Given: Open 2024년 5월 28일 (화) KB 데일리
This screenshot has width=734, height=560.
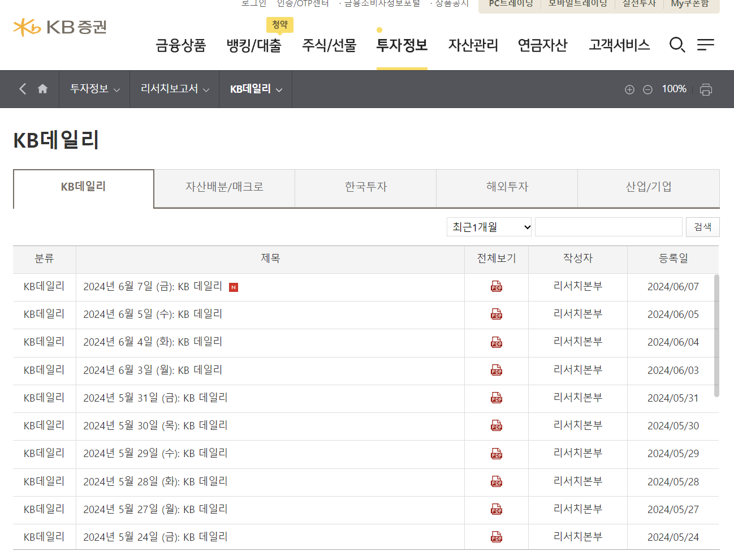Looking at the screenshot, I should (x=156, y=481).
